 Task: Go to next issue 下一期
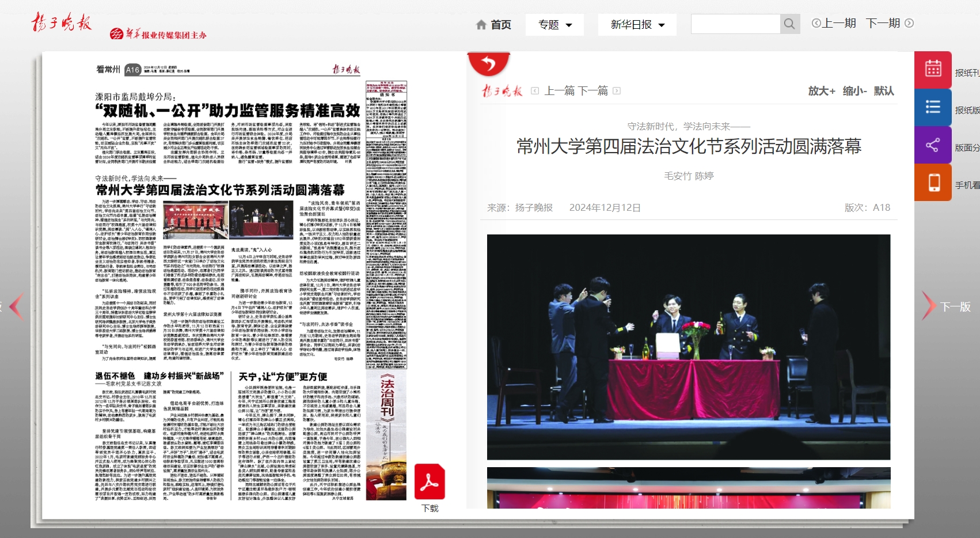point(889,23)
